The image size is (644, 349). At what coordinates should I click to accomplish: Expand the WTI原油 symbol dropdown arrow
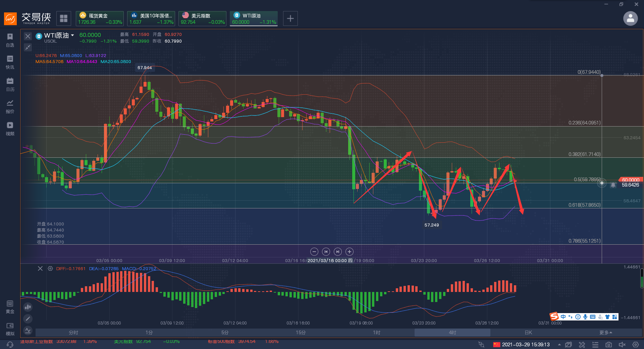pyautogui.click(x=72, y=35)
